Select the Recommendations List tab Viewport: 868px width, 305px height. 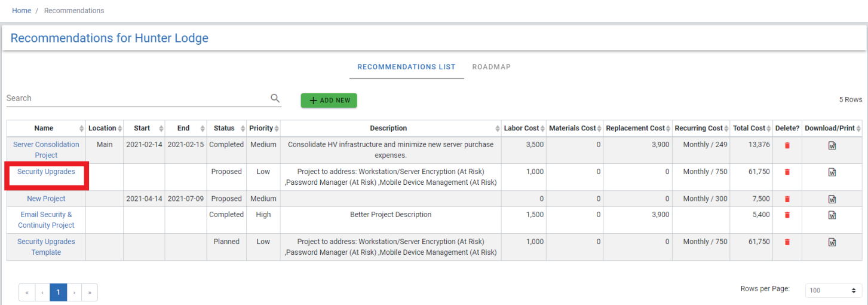coord(406,67)
